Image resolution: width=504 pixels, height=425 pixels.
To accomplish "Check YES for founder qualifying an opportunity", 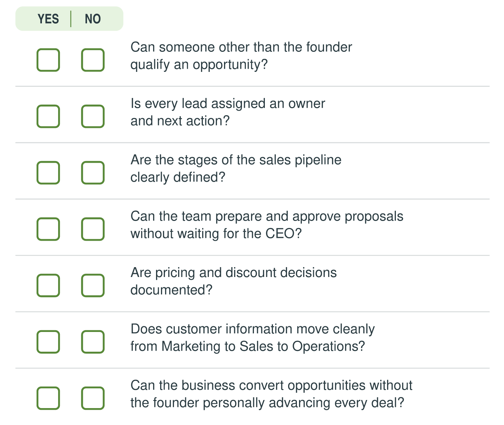I will tap(48, 60).
